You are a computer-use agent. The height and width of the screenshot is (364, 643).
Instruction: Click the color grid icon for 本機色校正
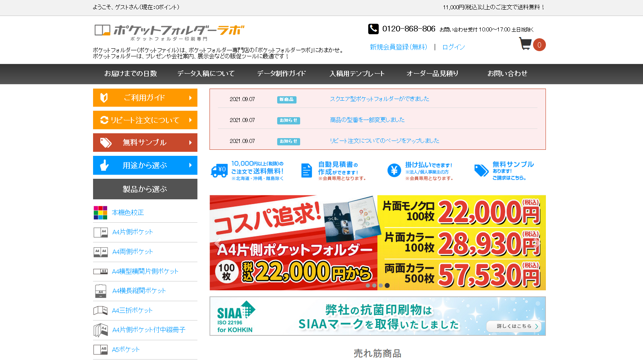pos(100,213)
